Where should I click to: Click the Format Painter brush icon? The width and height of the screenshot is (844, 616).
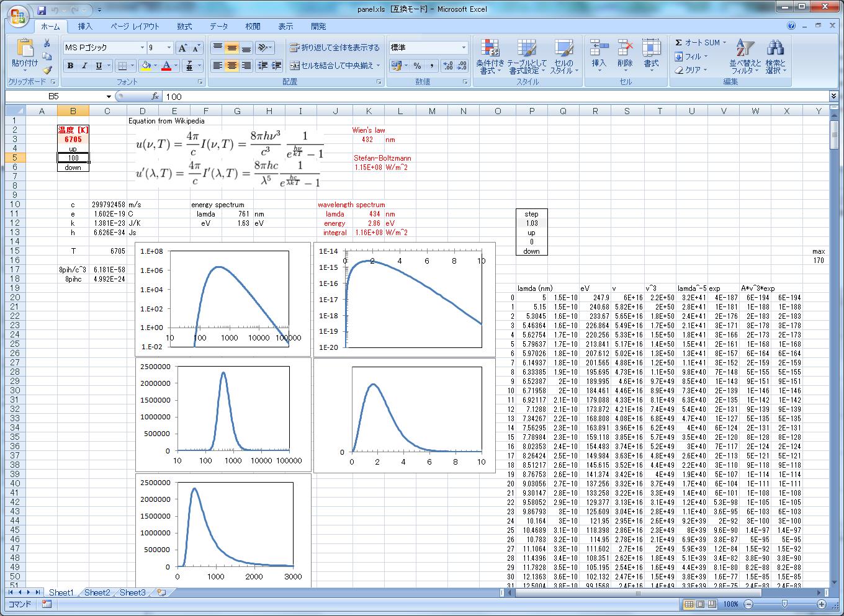click(47, 70)
